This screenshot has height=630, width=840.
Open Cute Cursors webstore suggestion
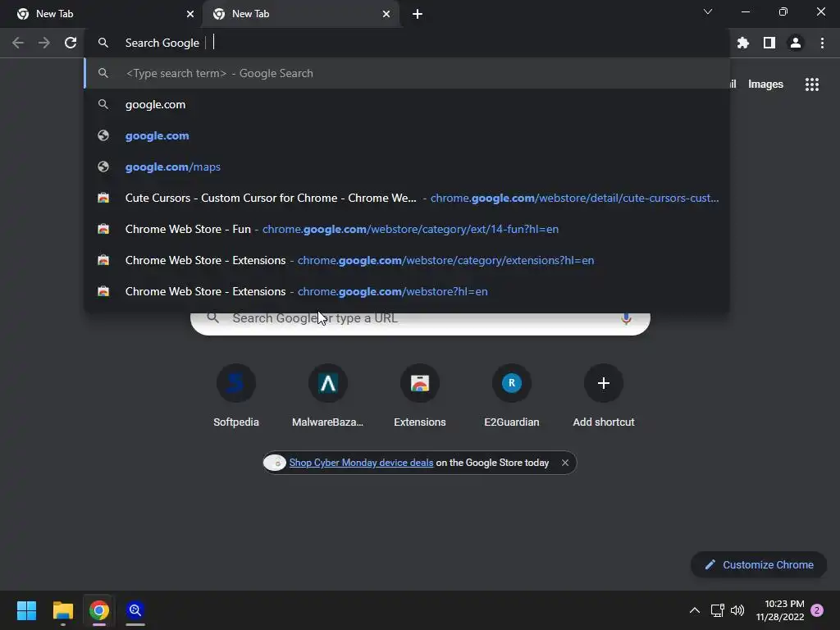click(407, 198)
